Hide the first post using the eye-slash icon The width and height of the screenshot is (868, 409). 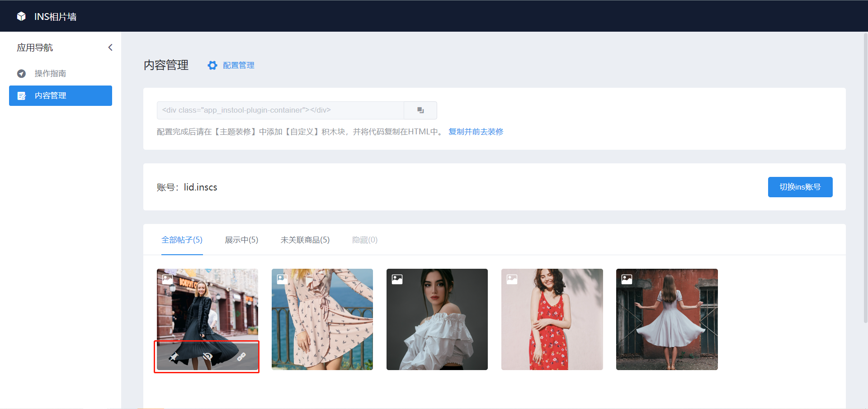point(208,357)
